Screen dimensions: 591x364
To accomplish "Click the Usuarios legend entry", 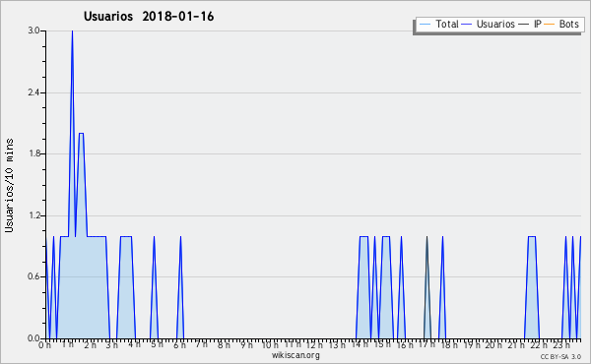I will tap(489, 24).
